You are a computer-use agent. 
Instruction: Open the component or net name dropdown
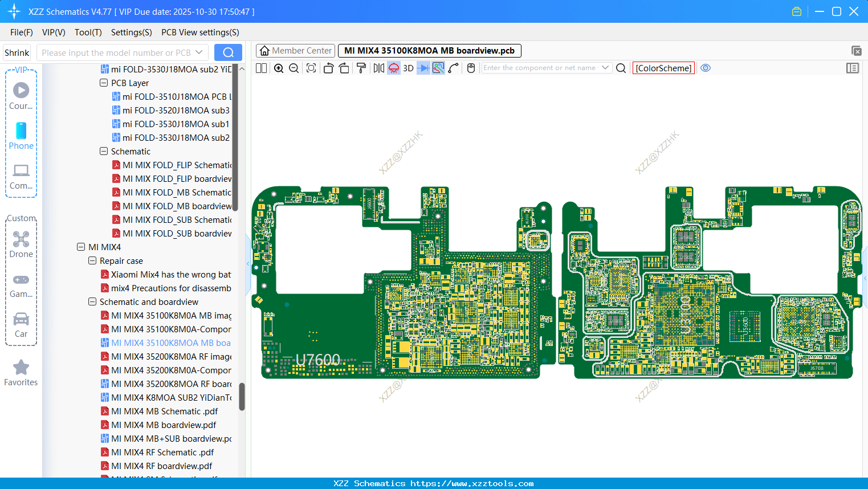605,68
